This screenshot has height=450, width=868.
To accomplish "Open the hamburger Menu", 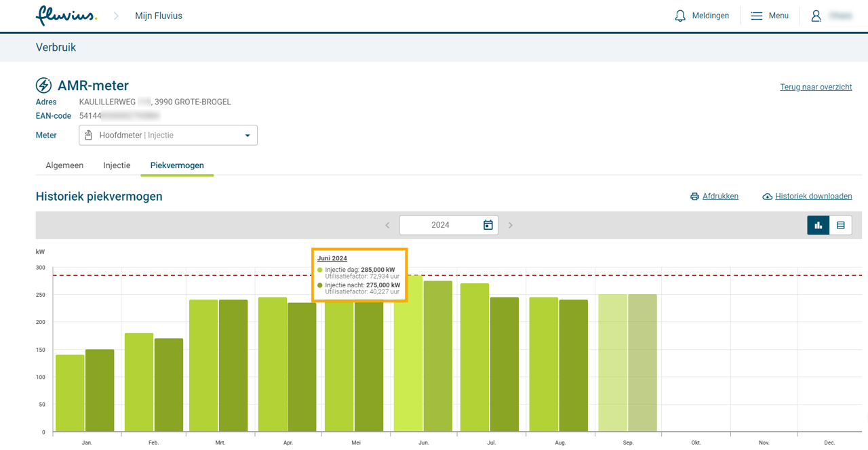I will coord(757,16).
